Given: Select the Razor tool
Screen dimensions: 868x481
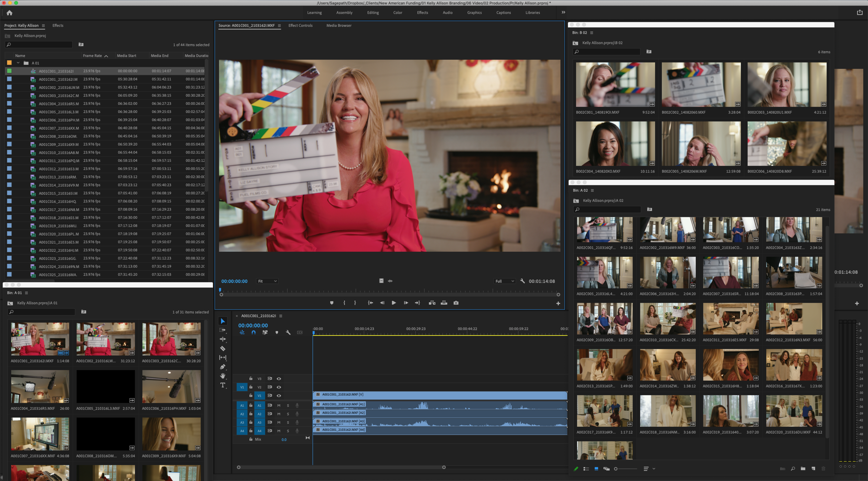Looking at the screenshot, I should 223,348.
